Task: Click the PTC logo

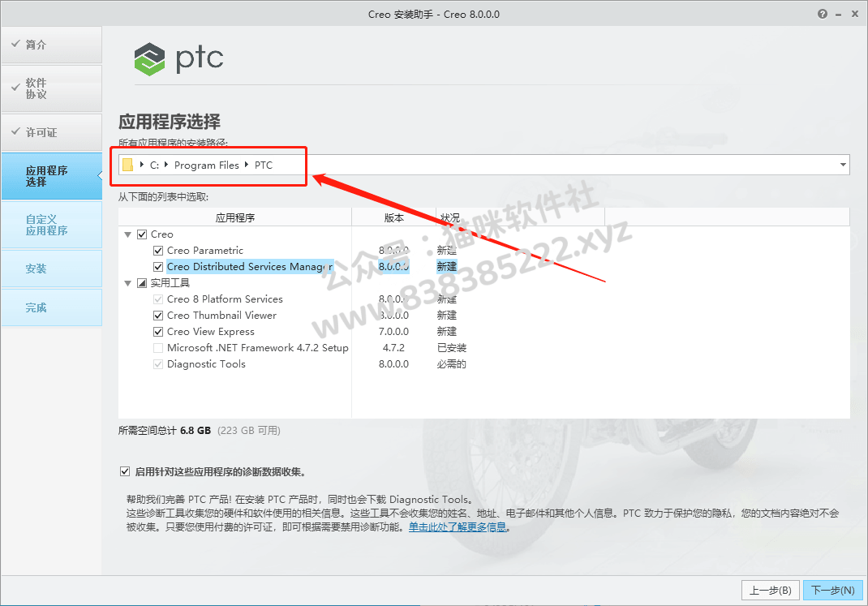Action: pos(178,58)
